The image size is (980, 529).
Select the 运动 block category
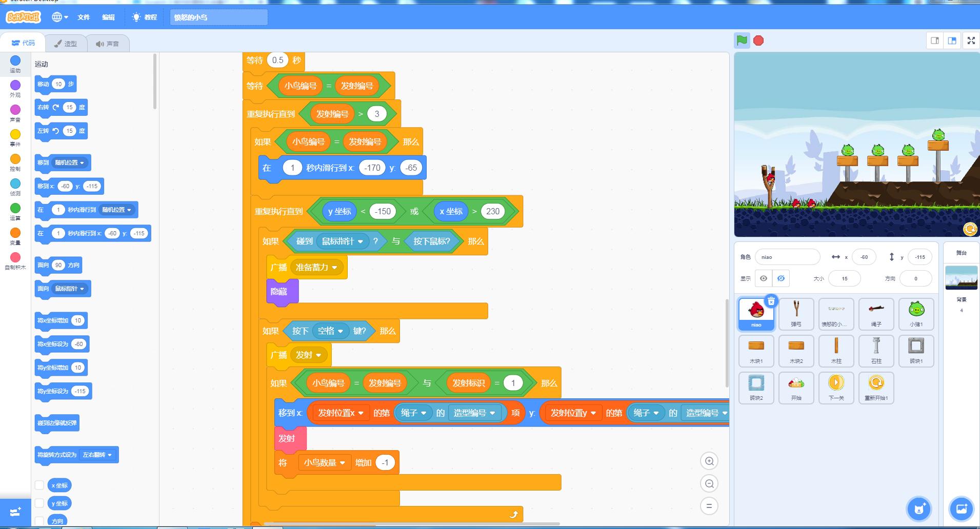point(15,64)
